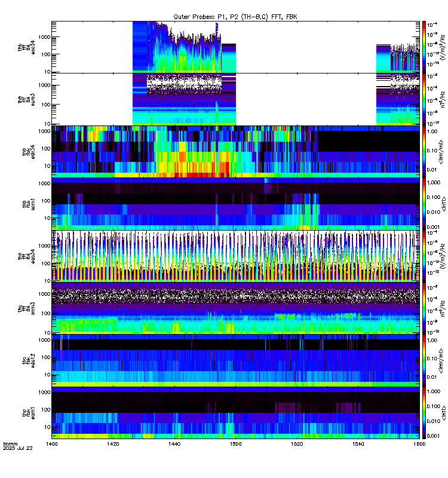448x478 pixels.
Task: Click the thb fff eac34 spectrogram panel
Action: click(235, 47)
